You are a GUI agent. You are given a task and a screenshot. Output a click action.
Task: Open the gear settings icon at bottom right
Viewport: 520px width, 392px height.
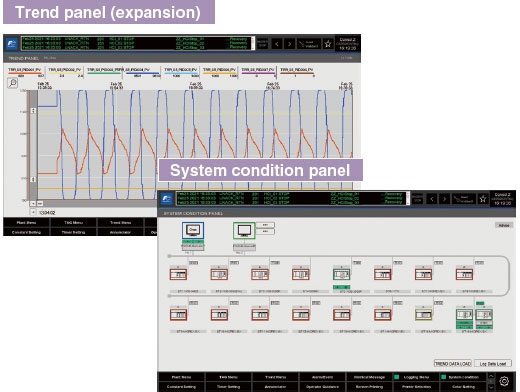coord(504,381)
